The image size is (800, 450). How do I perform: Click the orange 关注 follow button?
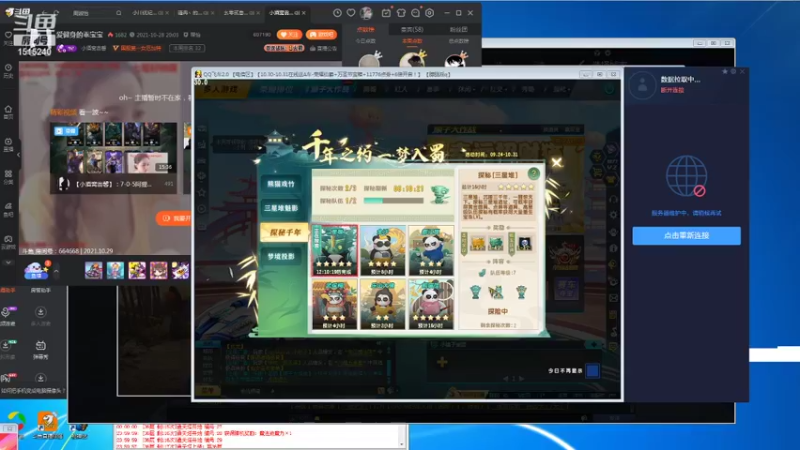tap(289, 34)
